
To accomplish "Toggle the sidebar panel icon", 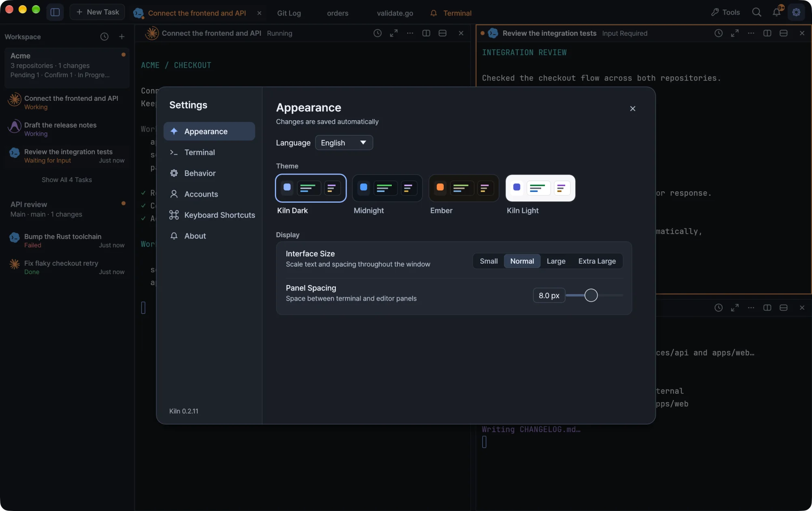I will pos(55,12).
